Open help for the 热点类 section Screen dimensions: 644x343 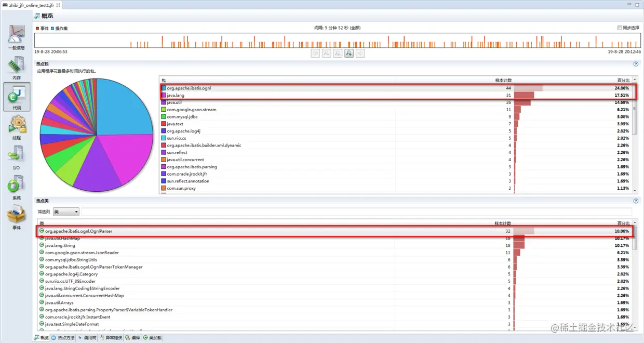636,201
